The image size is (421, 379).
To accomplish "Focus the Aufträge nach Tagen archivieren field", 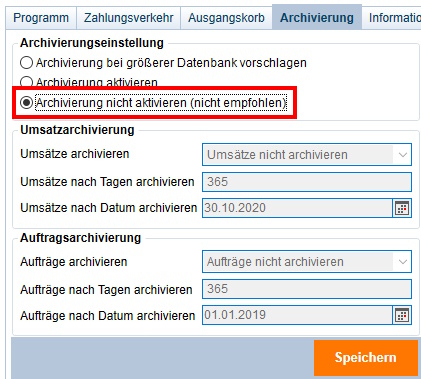I will click(307, 289).
